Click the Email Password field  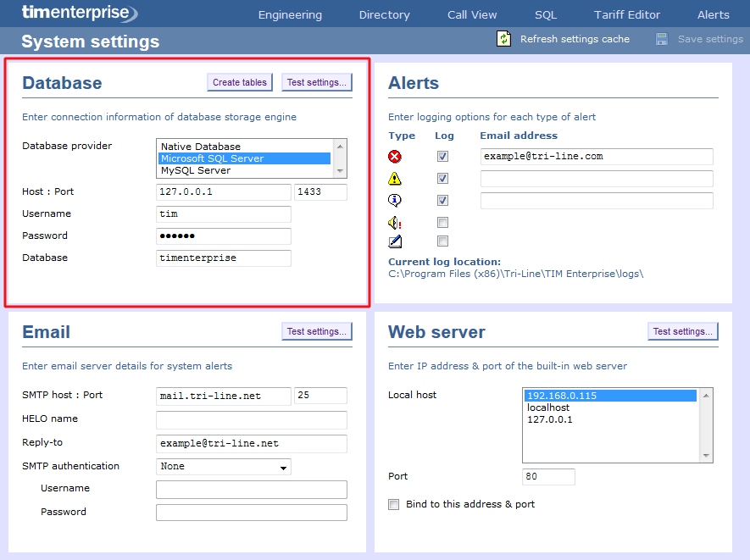tap(252, 513)
